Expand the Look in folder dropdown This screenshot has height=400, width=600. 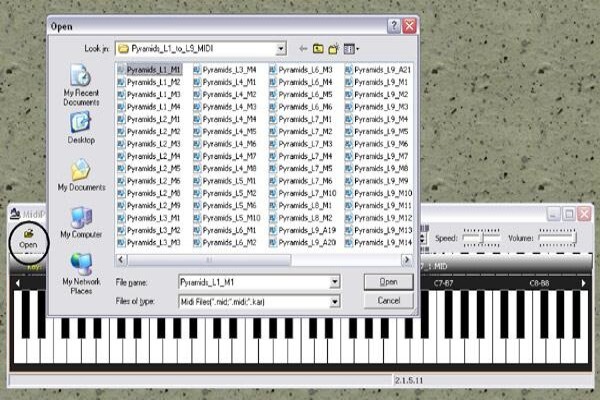[x=281, y=49]
